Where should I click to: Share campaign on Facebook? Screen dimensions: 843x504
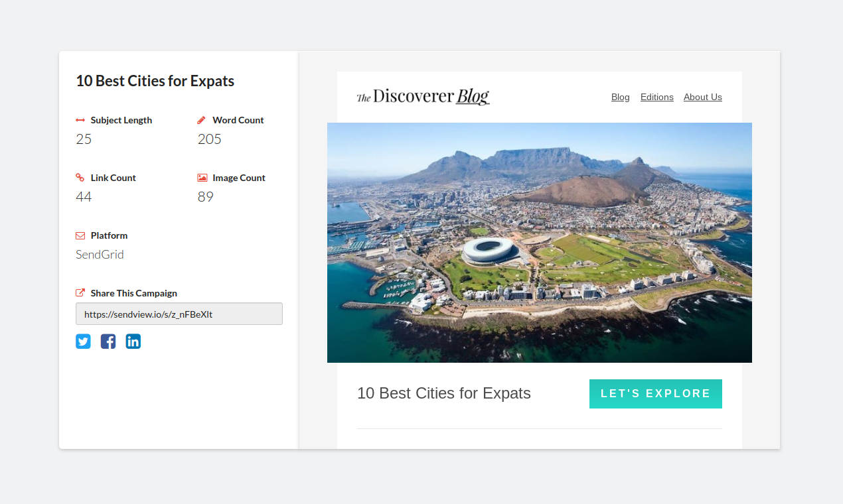click(x=108, y=342)
